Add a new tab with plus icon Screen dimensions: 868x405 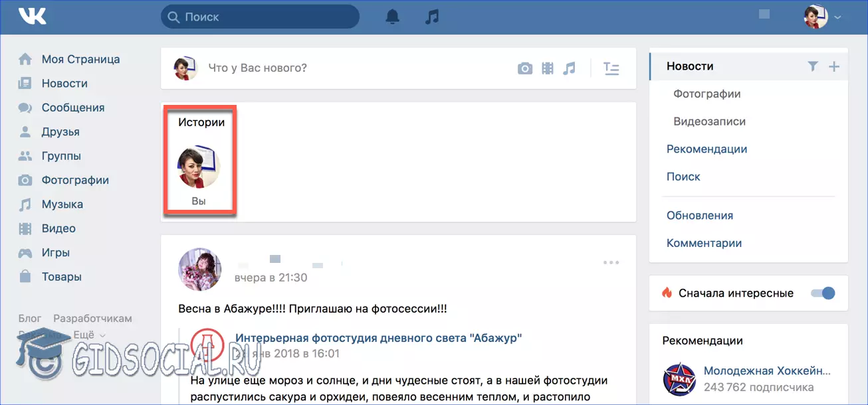[x=834, y=66]
